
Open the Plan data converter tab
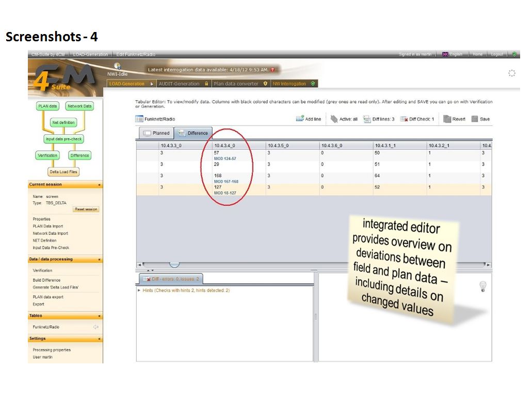tap(240, 84)
